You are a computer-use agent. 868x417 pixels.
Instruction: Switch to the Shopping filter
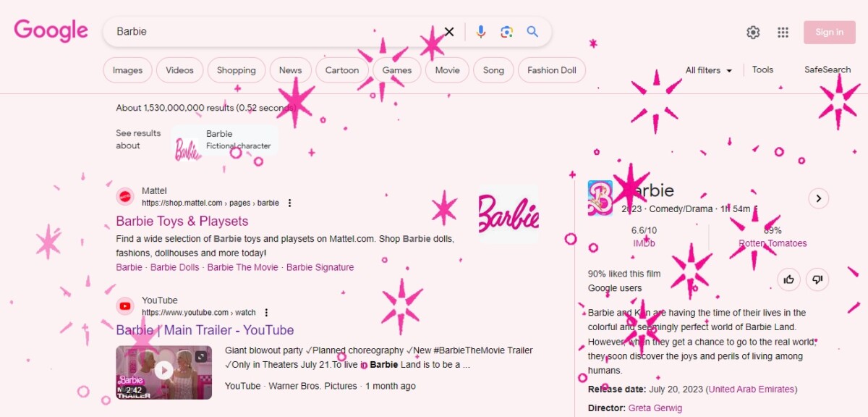coord(237,70)
